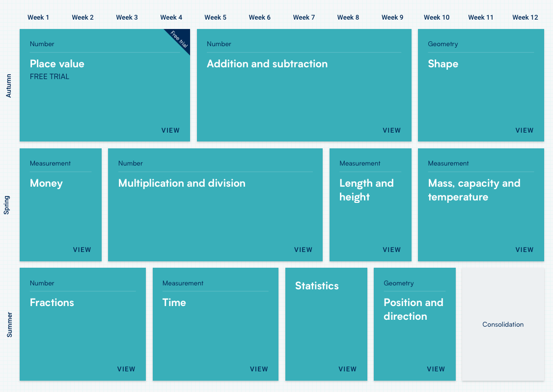Viewport: 553px width, 392px height.
Task: Click VIEW on Position and direction card
Action: [436, 369]
